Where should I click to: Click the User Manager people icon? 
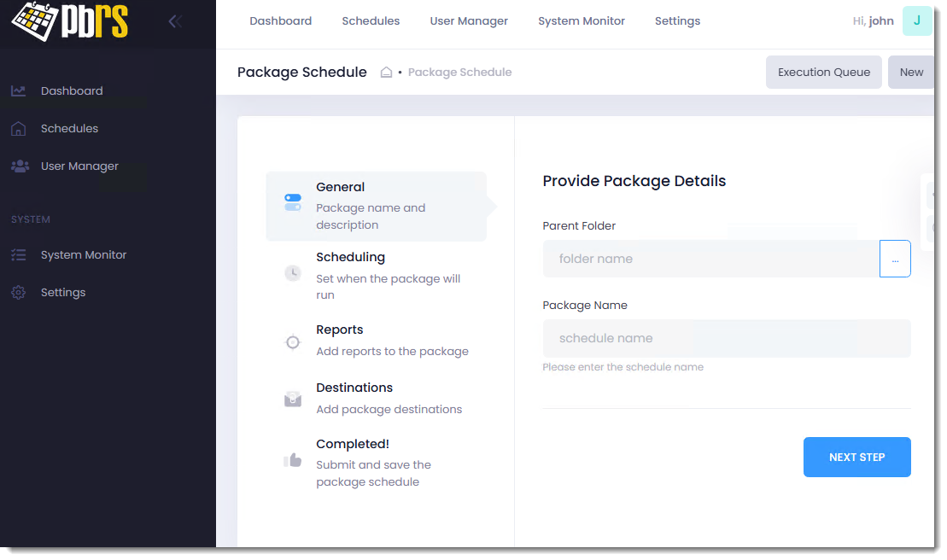pos(19,166)
